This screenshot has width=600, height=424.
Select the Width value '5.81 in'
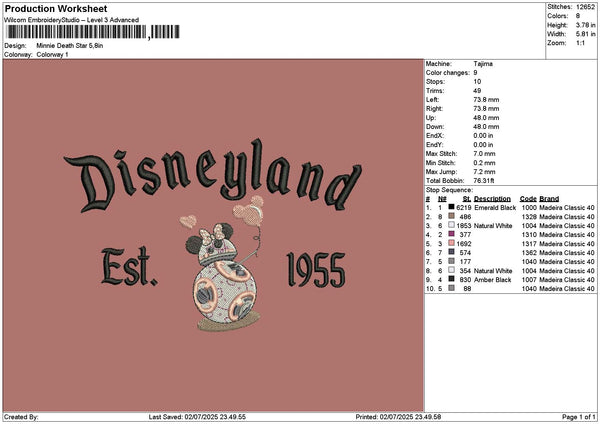tap(585, 34)
